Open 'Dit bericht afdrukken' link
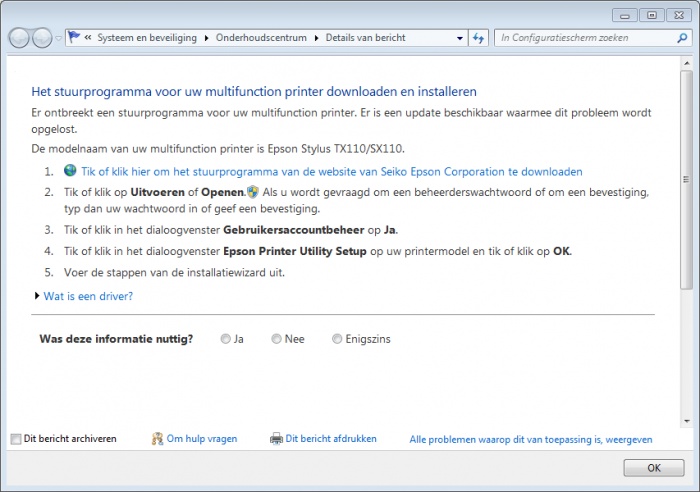The image size is (700, 492). 331,439
